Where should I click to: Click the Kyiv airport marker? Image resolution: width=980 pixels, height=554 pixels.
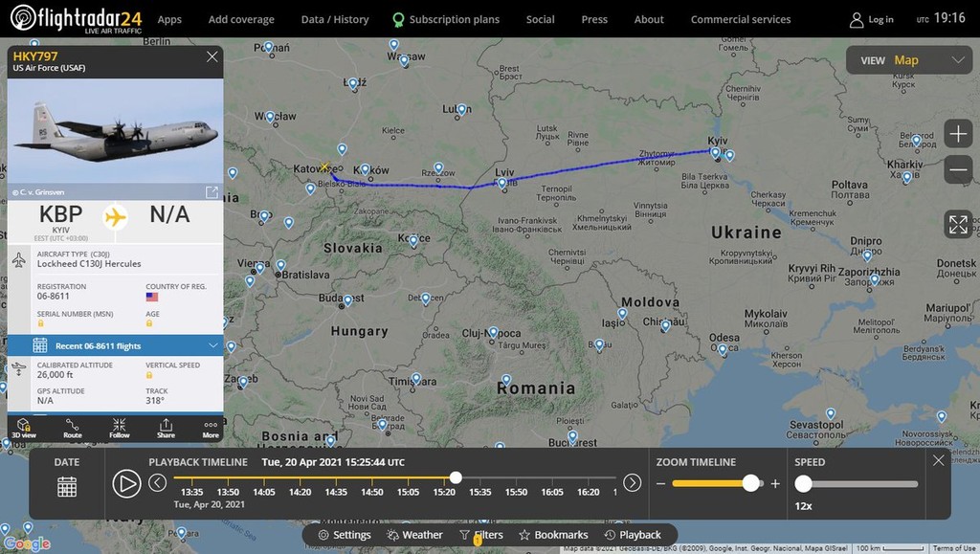click(716, 152)
